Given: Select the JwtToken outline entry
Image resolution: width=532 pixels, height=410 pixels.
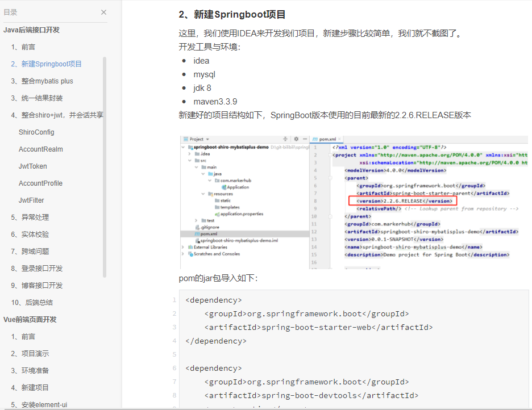Looking at the screenshot, I should coord(33,166).
